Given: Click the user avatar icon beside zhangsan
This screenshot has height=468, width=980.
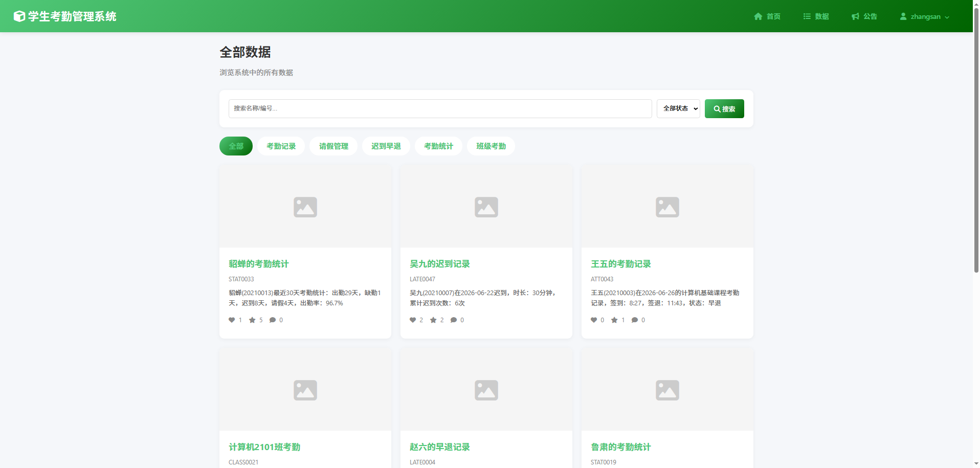Looking at the screenshot, I should pos(903,16).
